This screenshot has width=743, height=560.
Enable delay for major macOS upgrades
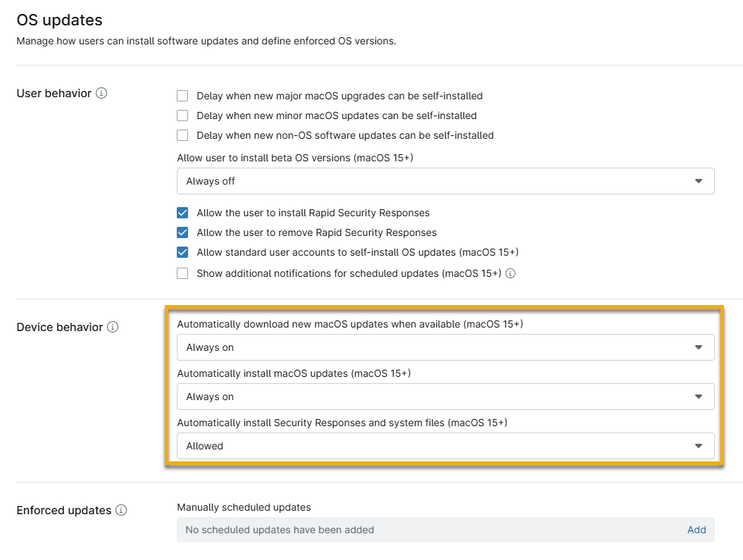pyautogui.click(x=182, y=96)
